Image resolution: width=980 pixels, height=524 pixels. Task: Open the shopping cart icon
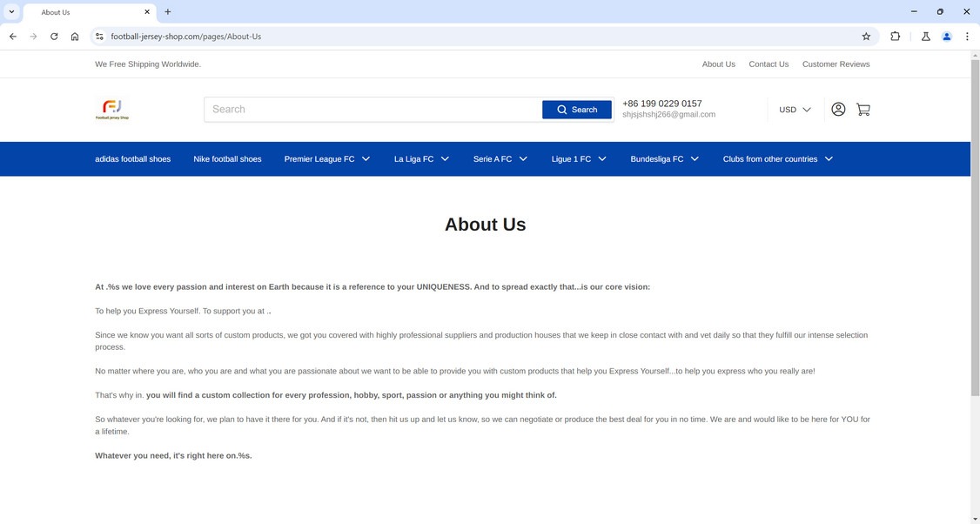tap(863, 110)
